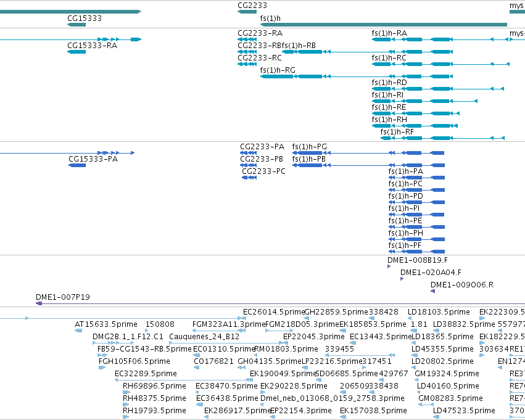This screenshot has width=525, height=420.
Task: Click the CG15333-PA protein label
Action: (93, 159)
